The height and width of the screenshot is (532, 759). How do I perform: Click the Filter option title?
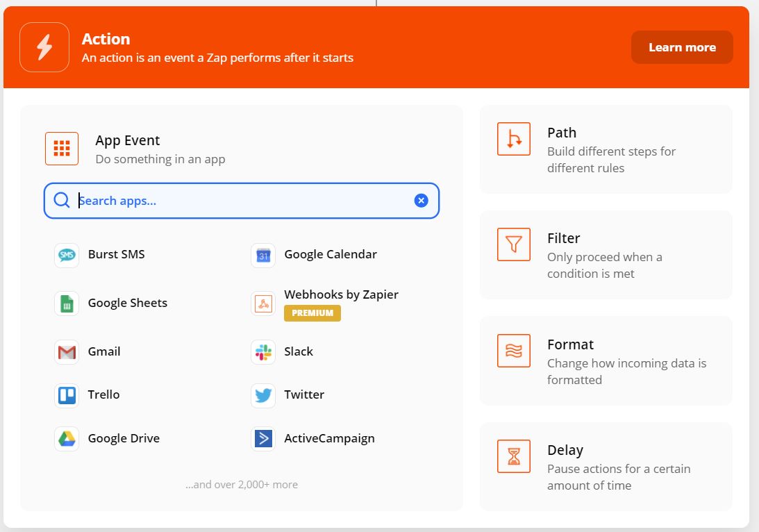tap(563, 238)
